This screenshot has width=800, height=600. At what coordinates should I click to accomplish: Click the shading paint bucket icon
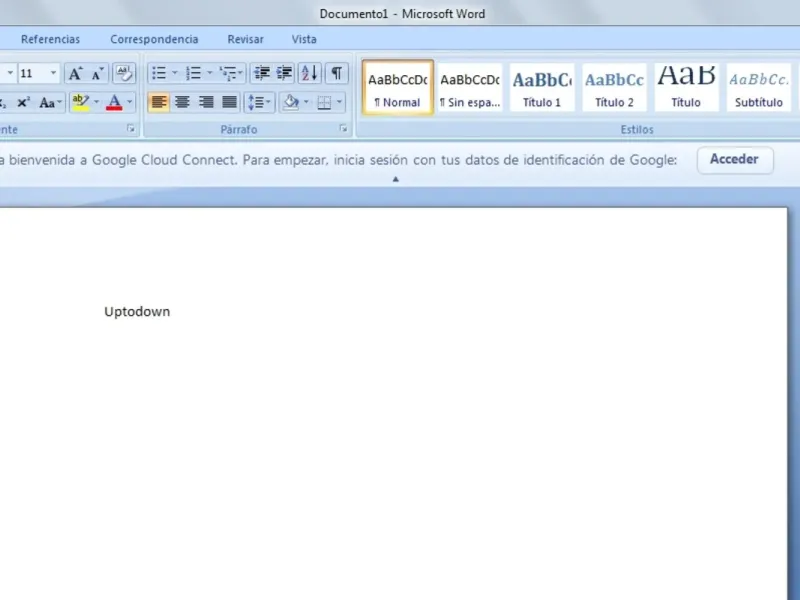[x=291, y=103]
